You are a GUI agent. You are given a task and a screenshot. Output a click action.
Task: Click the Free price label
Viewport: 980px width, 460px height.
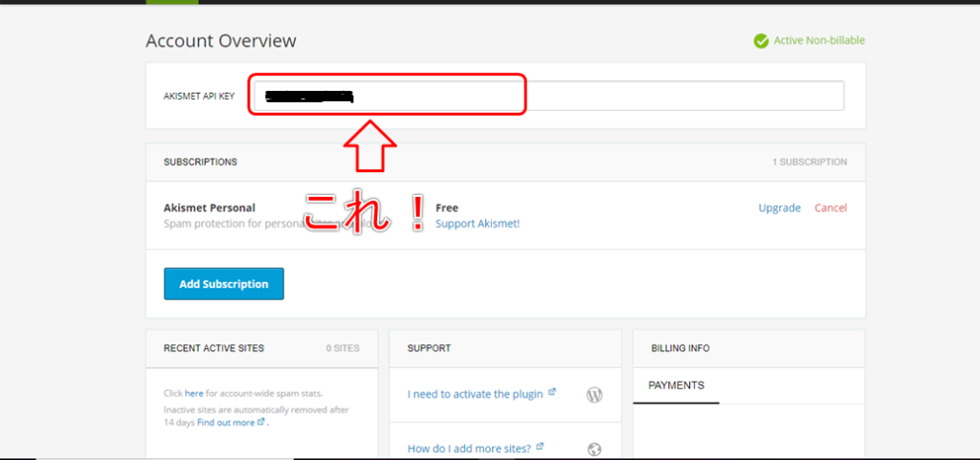[447, 208]
